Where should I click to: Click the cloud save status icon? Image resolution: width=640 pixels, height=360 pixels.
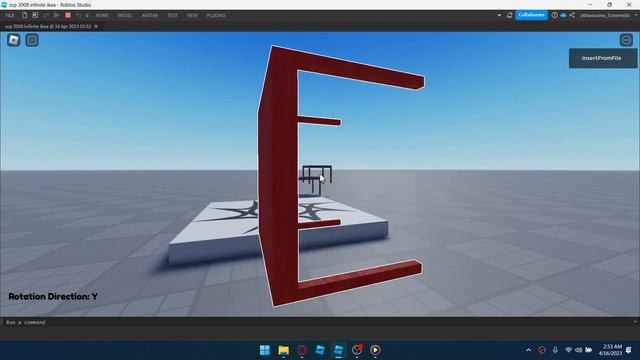[x=563, y=15]
